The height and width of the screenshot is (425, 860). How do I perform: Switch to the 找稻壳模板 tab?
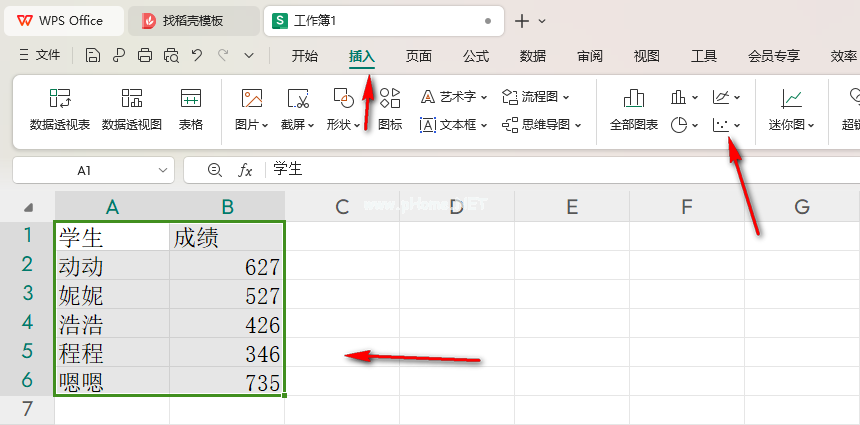(194, 21)
